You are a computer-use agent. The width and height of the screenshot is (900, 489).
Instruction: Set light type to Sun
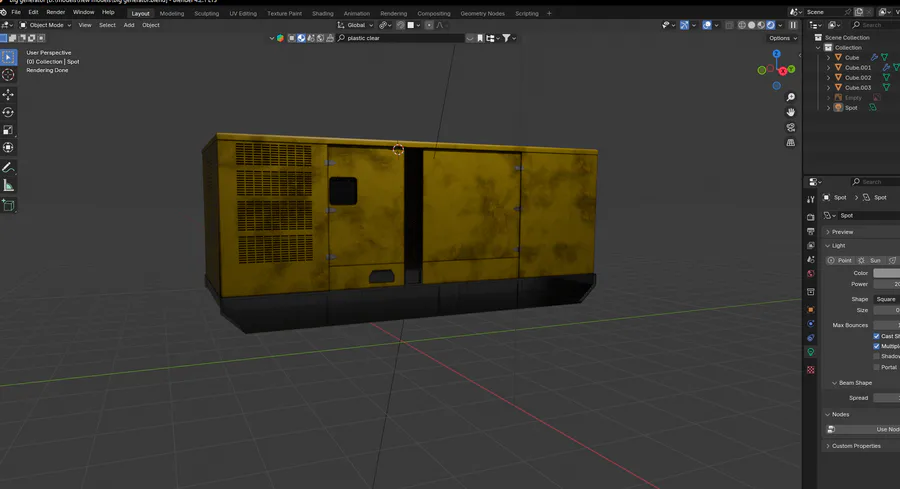point(870,261)
